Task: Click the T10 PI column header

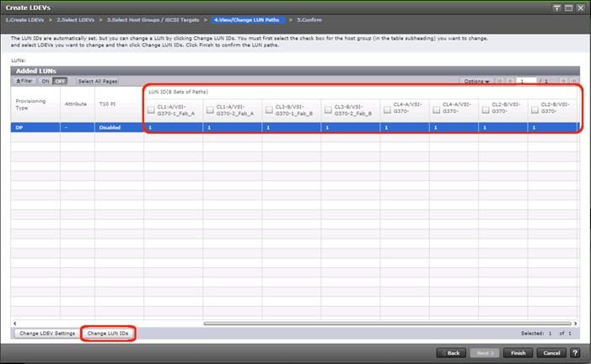Action: (119, 104)
